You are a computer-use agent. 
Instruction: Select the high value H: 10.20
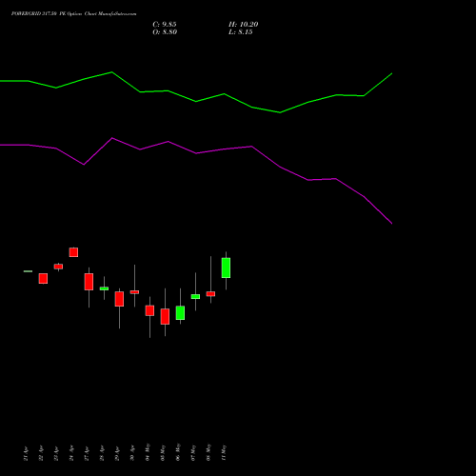pos(244,25)
